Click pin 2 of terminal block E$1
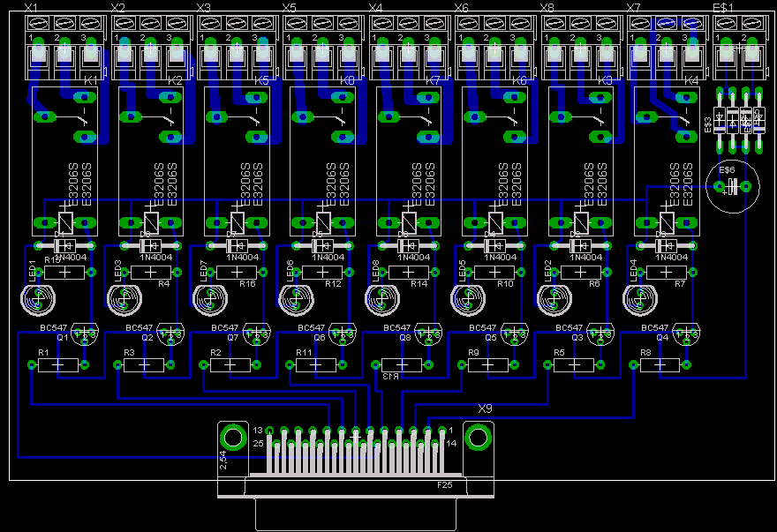777x532 pixels. [751, 58]
